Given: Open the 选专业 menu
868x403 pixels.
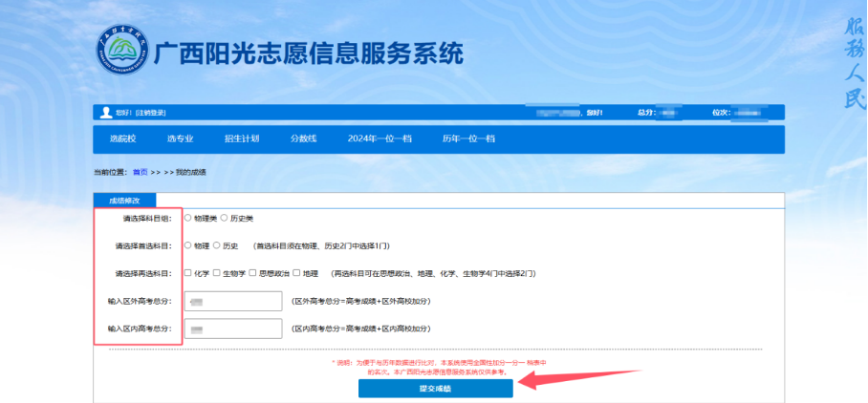Looking at the screenshot, I should 180,138.
